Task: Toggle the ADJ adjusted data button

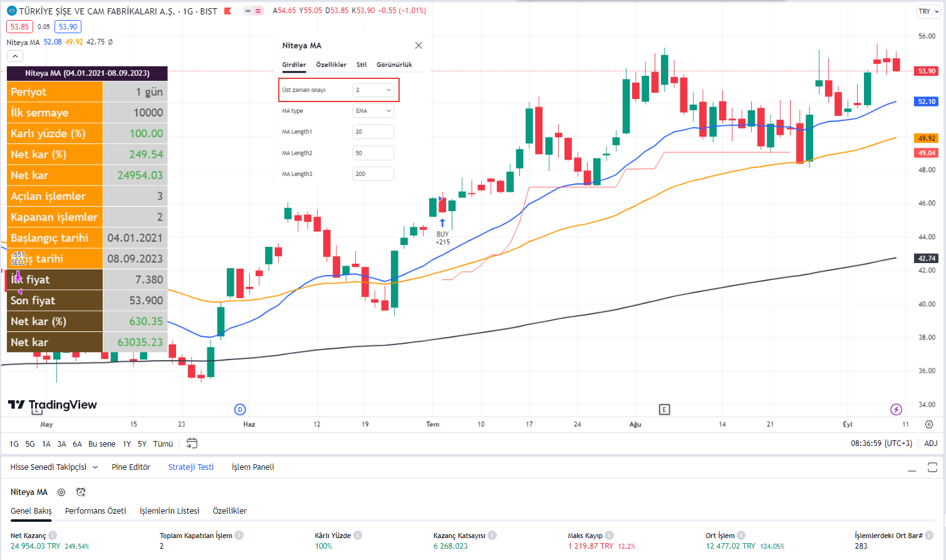Action: (x=931, y=443)
